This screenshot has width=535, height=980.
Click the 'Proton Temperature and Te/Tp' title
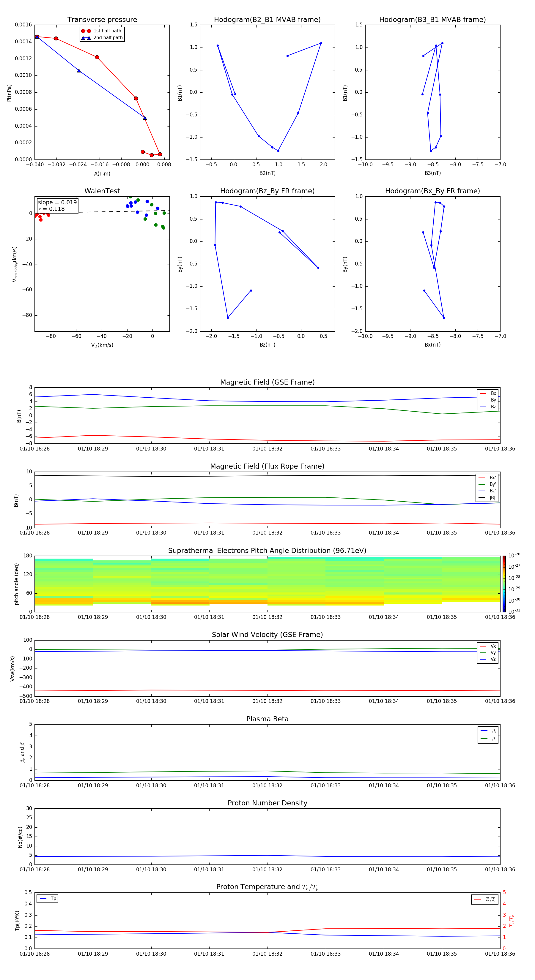267,887
